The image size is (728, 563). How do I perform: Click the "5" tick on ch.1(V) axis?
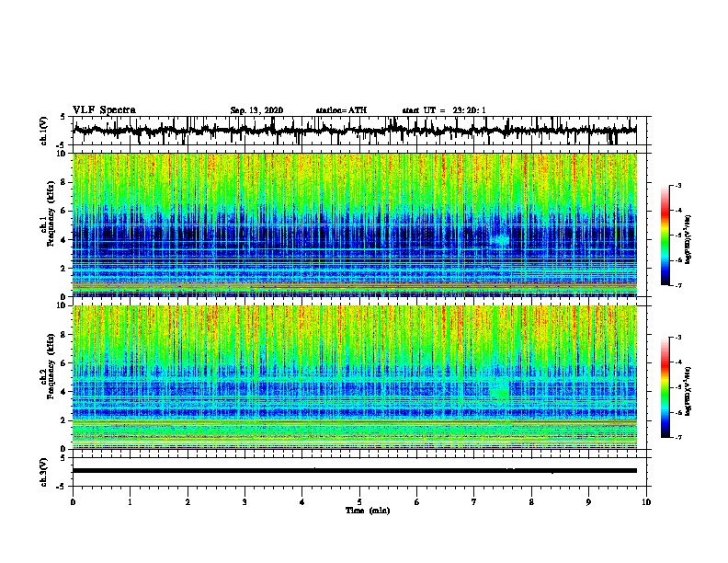[63, 117]
